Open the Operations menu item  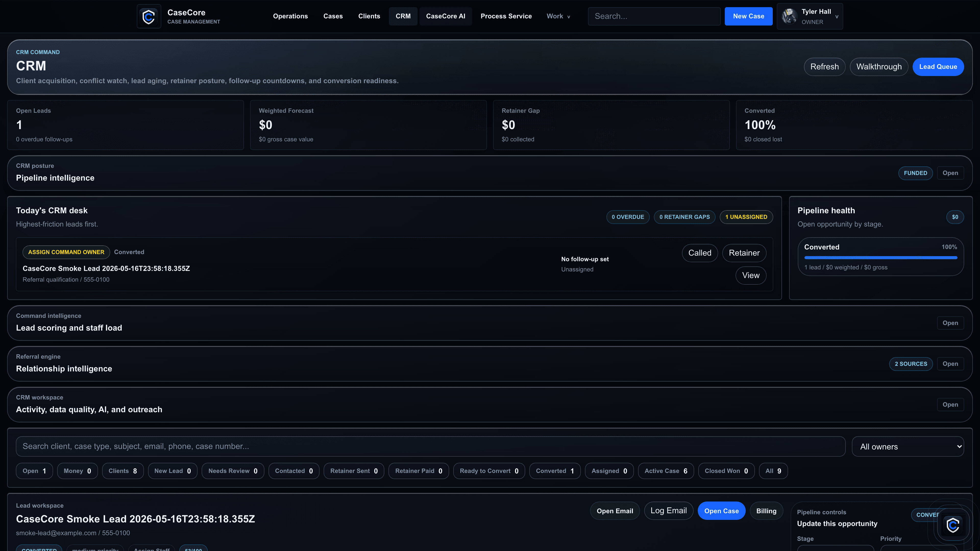click(290, 16)
